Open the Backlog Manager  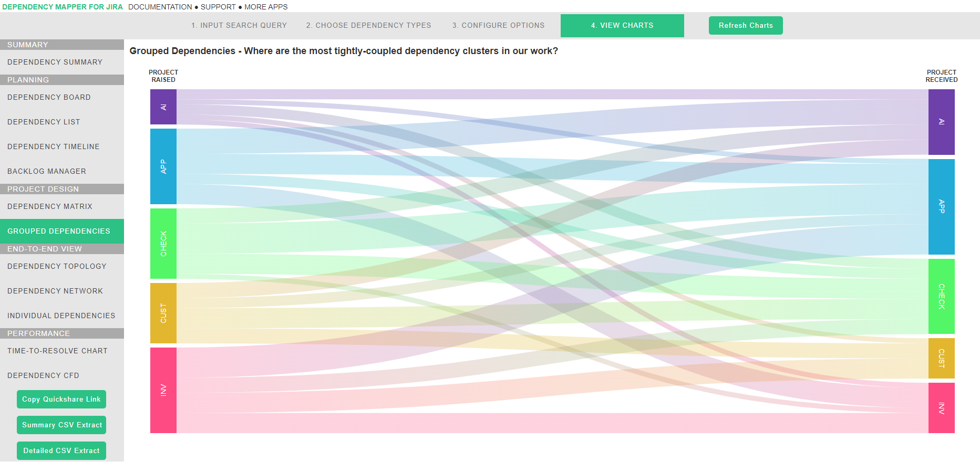point(62,171)
